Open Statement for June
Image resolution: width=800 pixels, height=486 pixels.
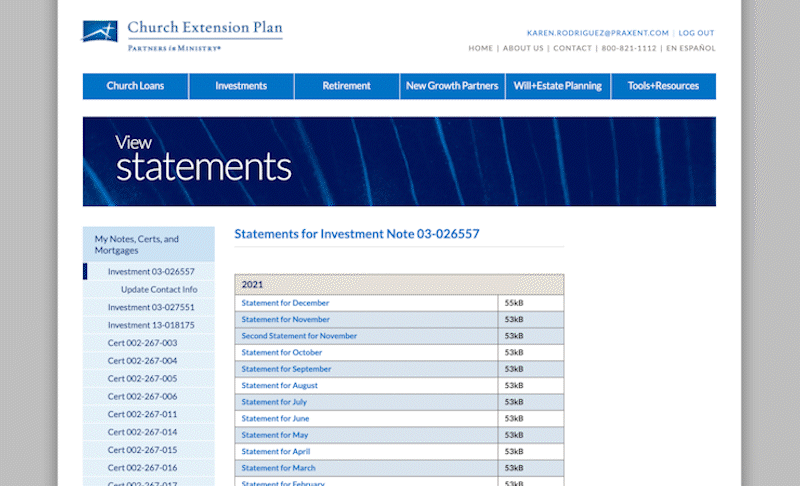[x=275, y=418]
